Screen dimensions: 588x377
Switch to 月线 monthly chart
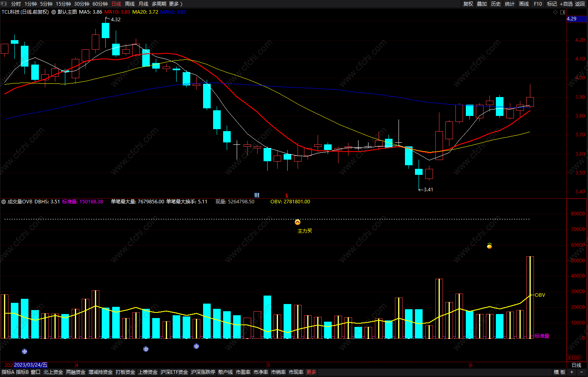point(143,4)
